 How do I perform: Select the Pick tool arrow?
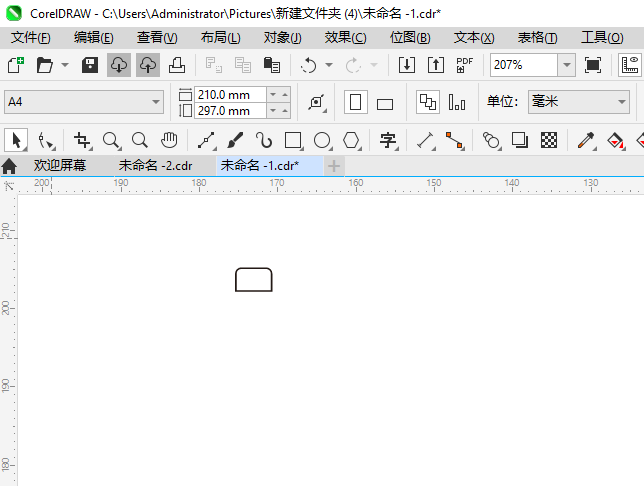click(16, 140)
